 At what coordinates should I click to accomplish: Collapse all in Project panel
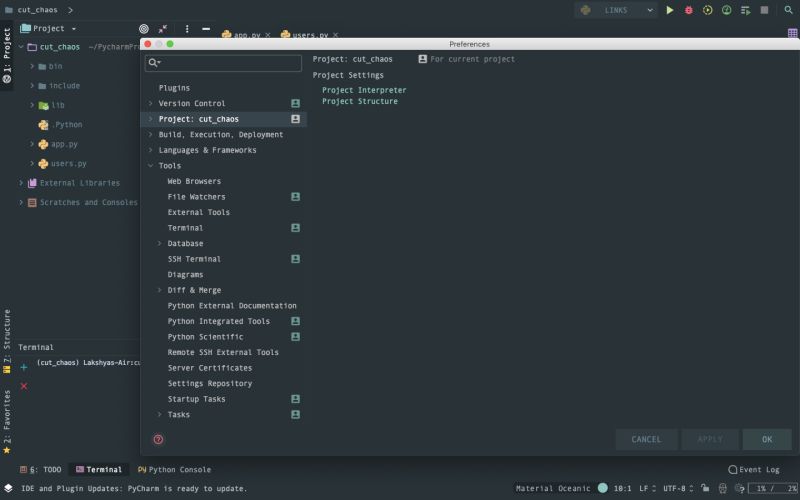pyautogui.click(x=163, y=29)
